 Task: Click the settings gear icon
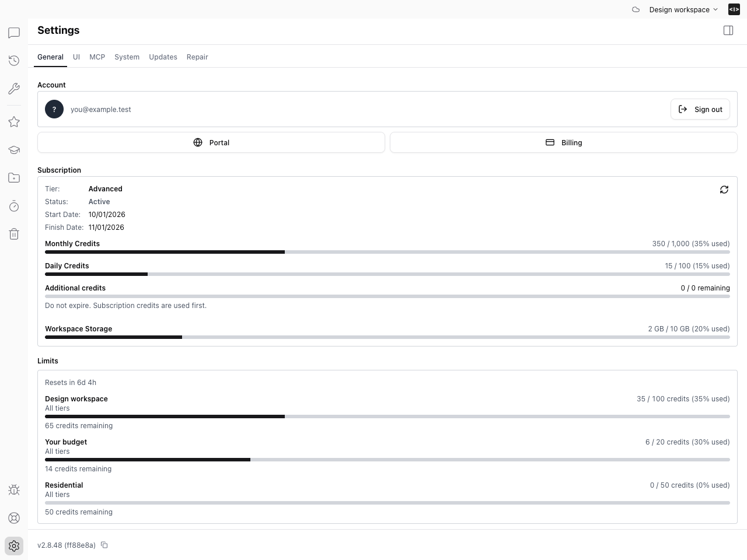tap(14, 546)
